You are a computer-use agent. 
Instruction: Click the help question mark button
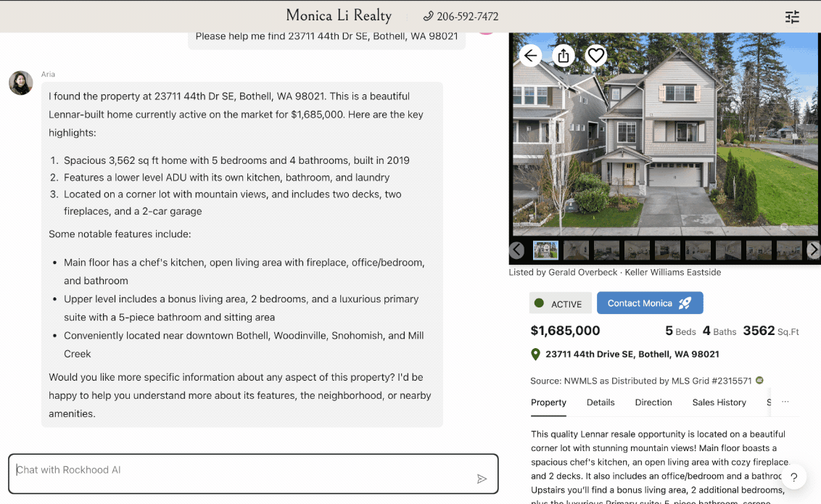(x=794, y=477)
